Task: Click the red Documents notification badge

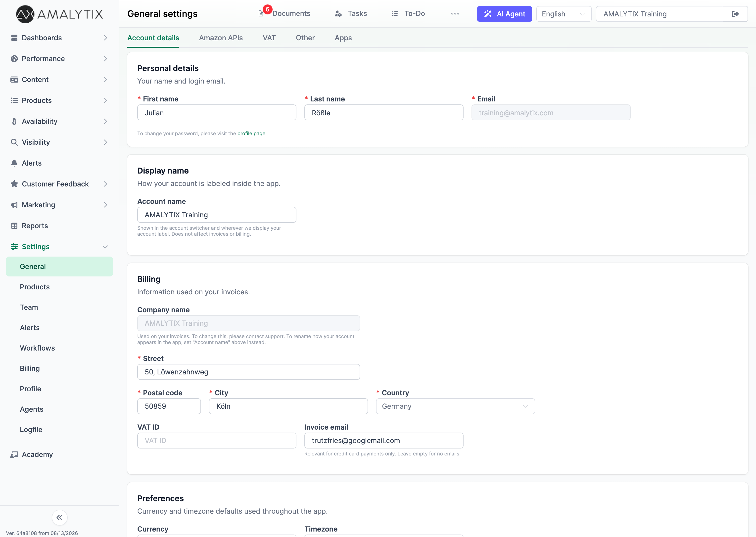Action: click(x=268, y=9)
